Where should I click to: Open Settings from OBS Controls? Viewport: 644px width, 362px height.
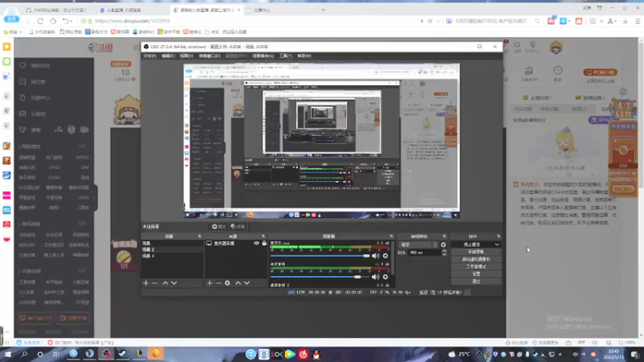tap(476, 274)
